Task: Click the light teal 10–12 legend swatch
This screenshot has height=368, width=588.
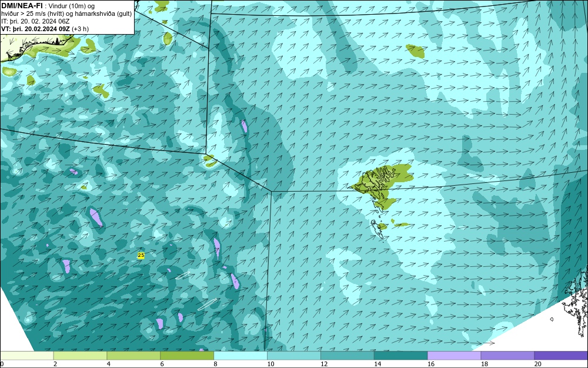Action: point(294,356)
